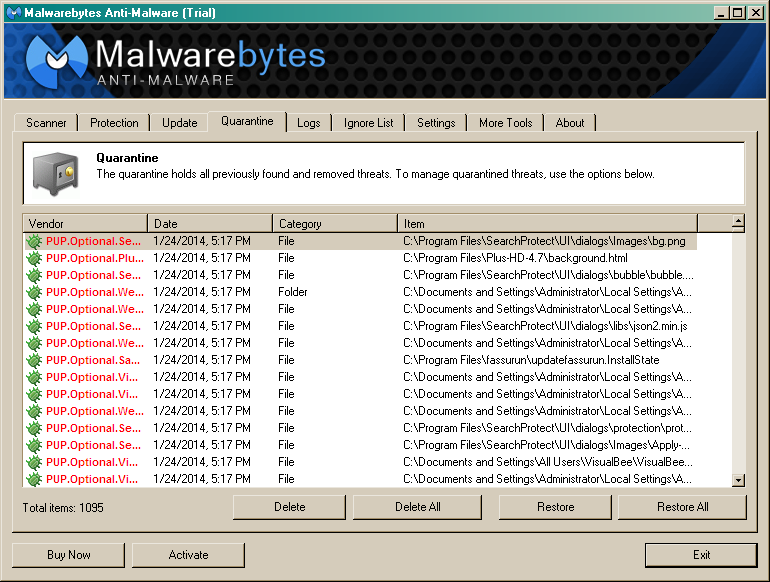The width and height of the screenshot is (770, 582).
Task: Select the PUP.Optional.Sa... vendor entry
Action: (93, 360)
